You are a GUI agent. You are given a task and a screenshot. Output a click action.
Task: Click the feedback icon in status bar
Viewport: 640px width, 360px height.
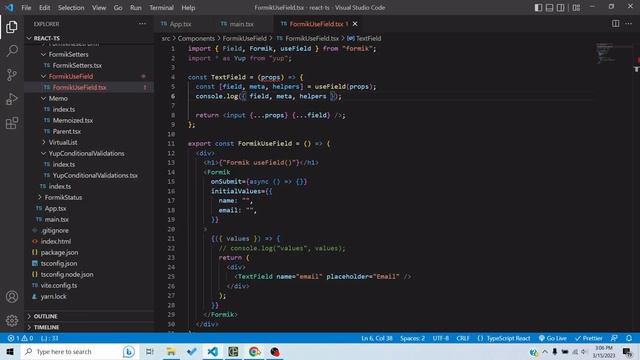pyautogui.click(x=614, y=338)
